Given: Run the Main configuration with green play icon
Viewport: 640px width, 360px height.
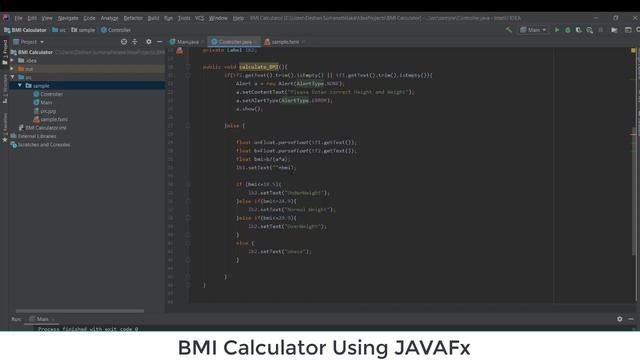Looking at the screenshot, I should [556, 30].
